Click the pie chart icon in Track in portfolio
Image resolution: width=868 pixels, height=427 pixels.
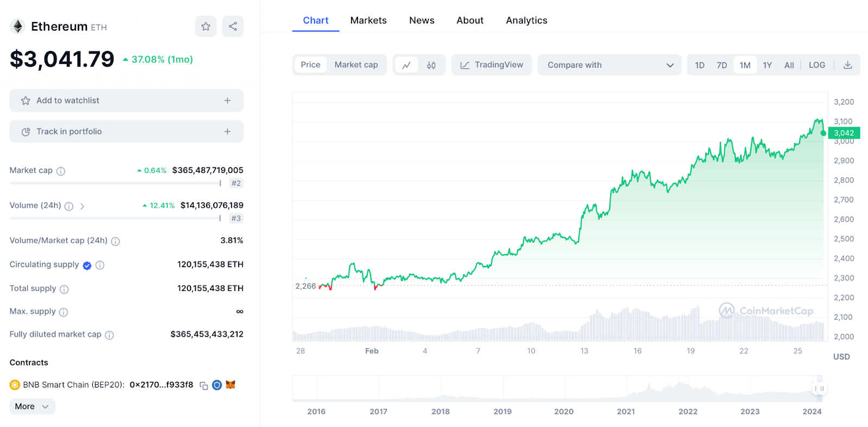(x=25, y=132)
